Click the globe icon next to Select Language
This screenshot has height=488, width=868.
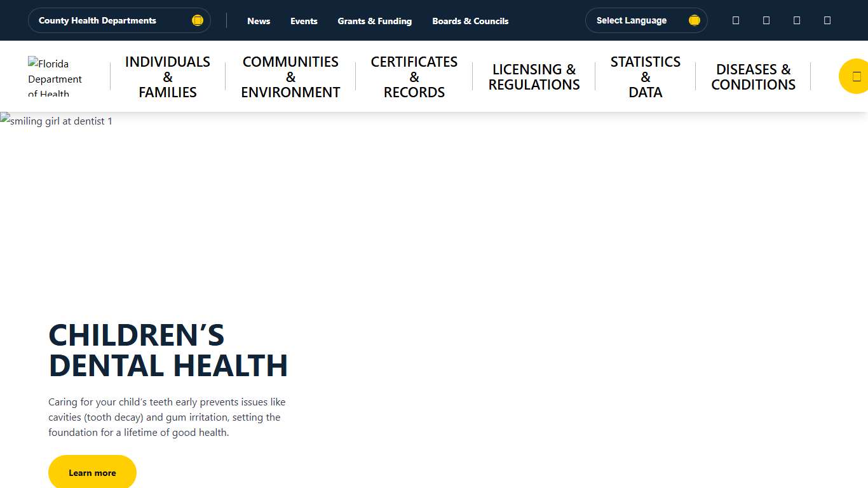(694, 20)
